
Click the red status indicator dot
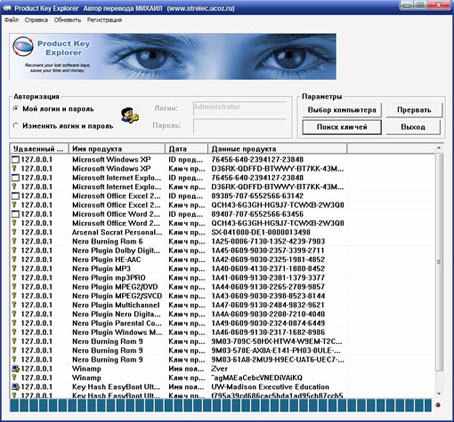438,405
